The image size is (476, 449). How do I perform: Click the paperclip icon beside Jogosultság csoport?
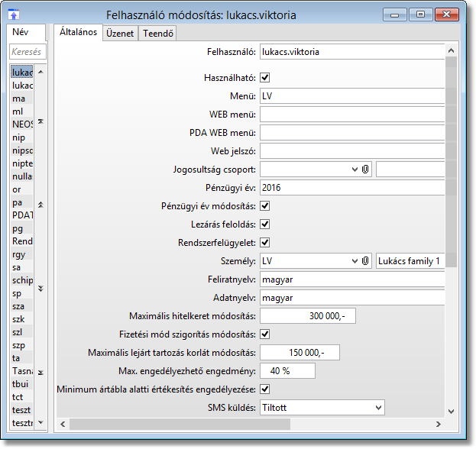click(x=366, y=170)
